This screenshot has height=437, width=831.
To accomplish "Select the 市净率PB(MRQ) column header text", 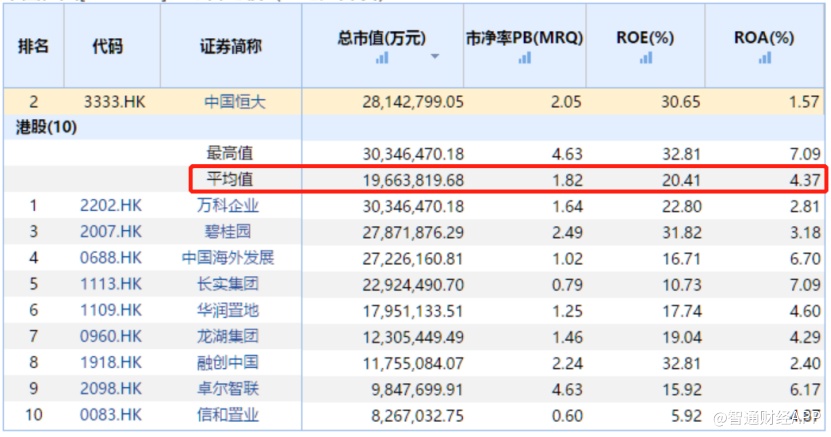I will [x=525, y=38].
